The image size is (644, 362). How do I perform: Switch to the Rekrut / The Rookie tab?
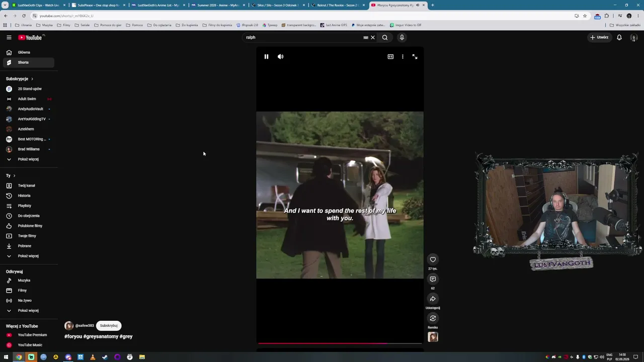point(338,5)
